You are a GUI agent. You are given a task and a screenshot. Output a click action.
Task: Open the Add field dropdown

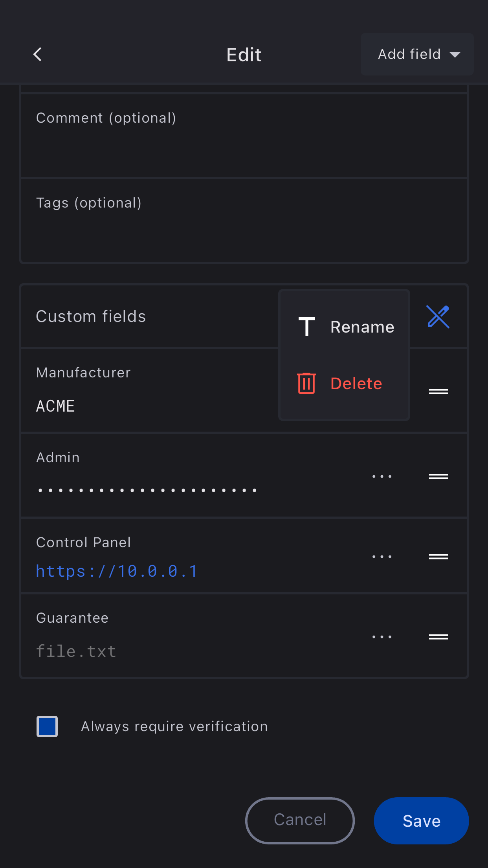coord(417,54)
